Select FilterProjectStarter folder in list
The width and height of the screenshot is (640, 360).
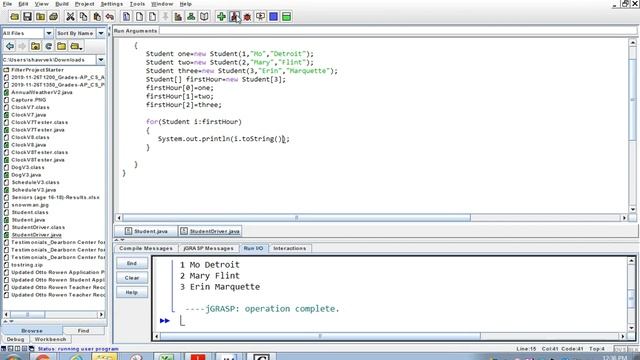pos(37,70)
